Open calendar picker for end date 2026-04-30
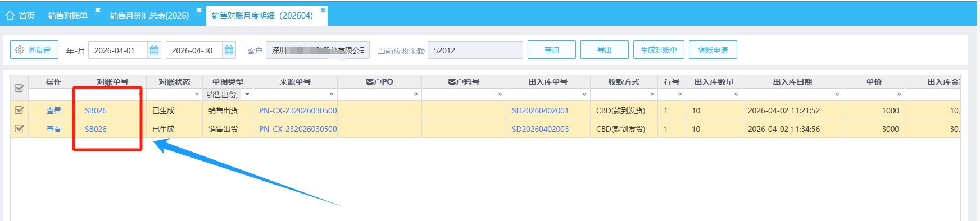The image size is (980, 221). (x=229, y=50)
